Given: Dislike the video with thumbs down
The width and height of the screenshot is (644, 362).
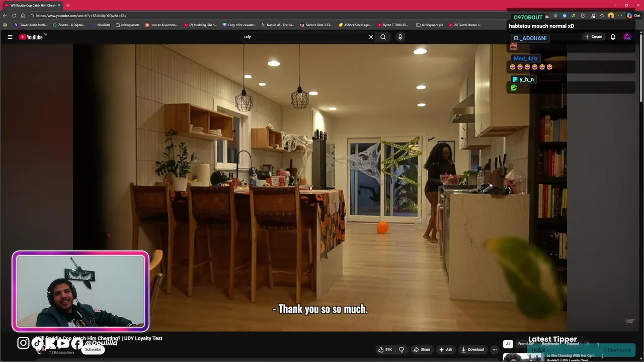Looking at the screenshot, I should (401, 349).
